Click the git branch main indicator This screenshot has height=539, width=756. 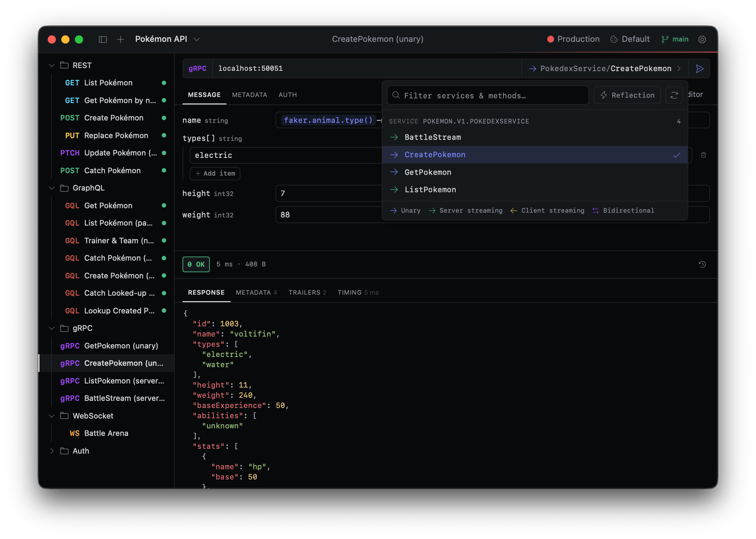coord(675,39)
